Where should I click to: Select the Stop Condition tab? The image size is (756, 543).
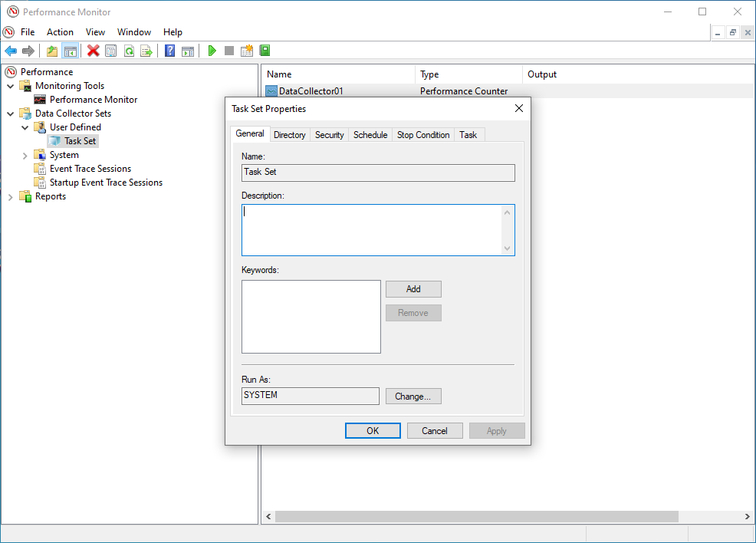point(422,134)
